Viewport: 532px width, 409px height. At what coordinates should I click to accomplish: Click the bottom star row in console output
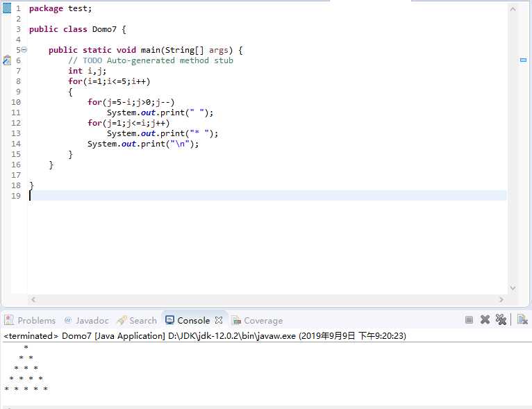[26, 389]
